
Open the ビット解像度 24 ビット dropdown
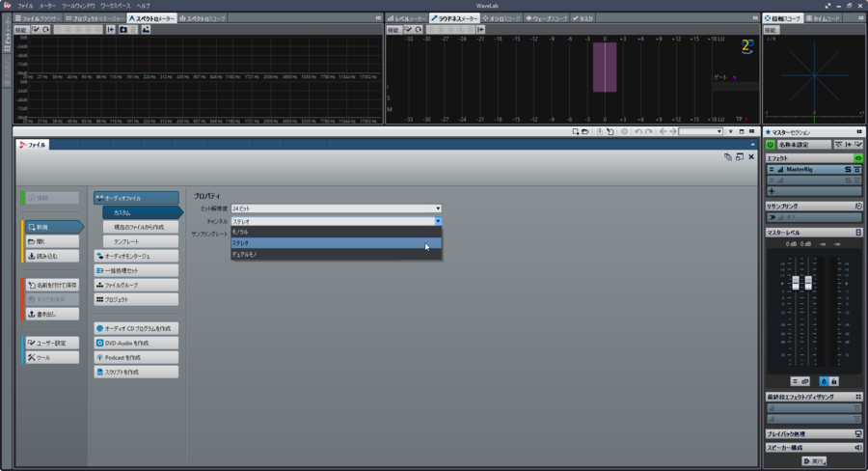tap(336, 208)
